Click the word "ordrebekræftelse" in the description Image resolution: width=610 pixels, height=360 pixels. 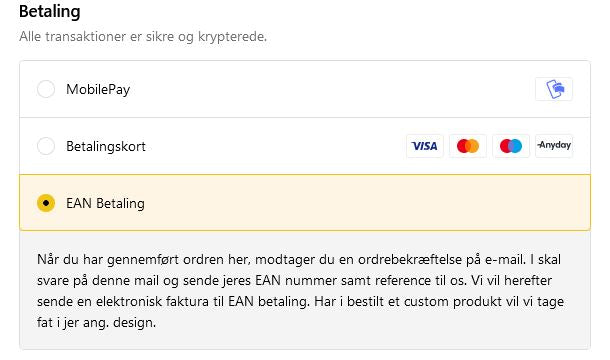coord(410,259)
